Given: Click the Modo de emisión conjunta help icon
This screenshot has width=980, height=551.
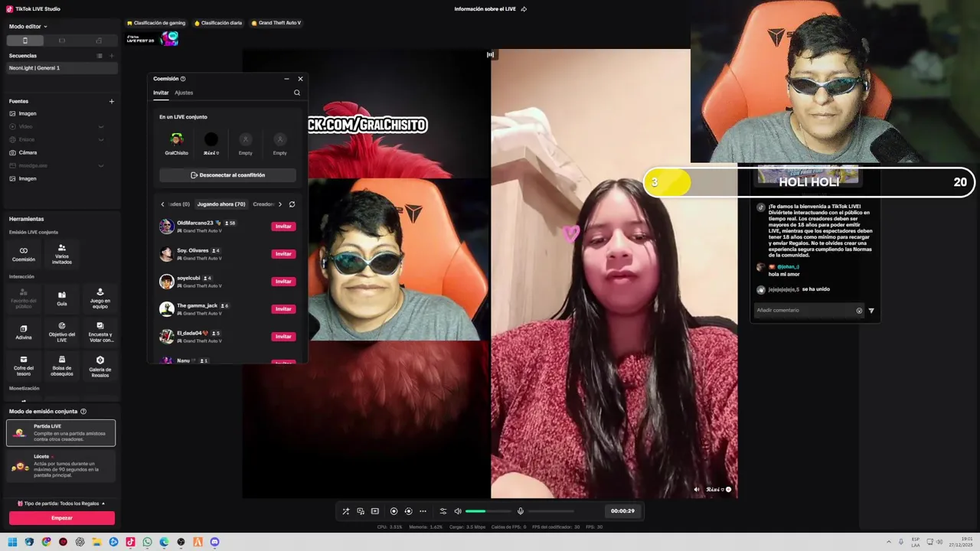Looking at the screenshot, I should [83, 412].
